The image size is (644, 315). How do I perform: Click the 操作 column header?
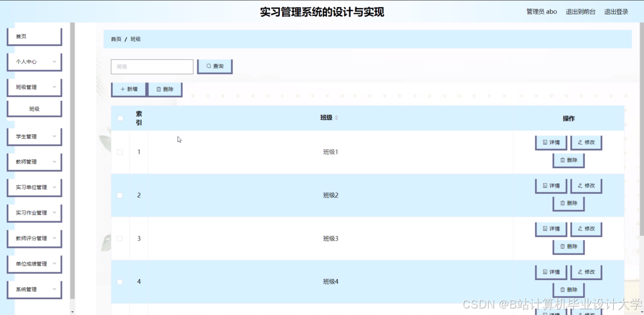[x=569, y=118]
